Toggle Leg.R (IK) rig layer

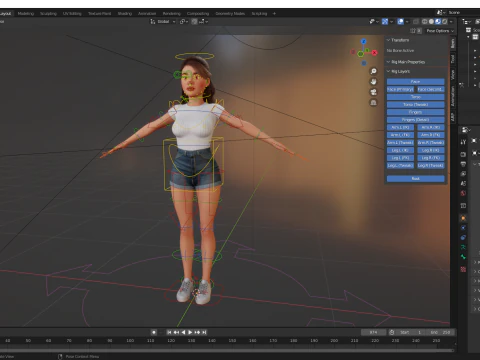[431, 150]
